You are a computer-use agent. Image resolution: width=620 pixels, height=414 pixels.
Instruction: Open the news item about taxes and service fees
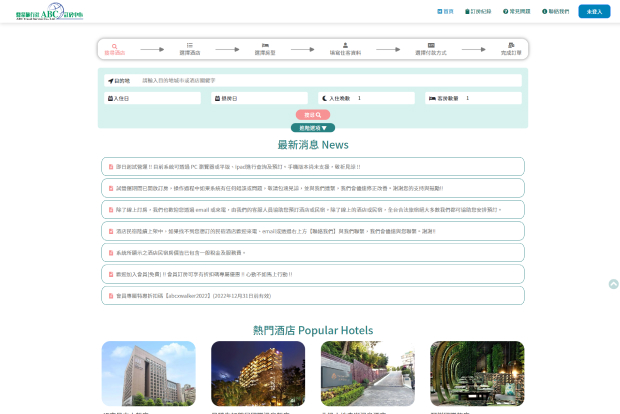click(x=313, y=252)
